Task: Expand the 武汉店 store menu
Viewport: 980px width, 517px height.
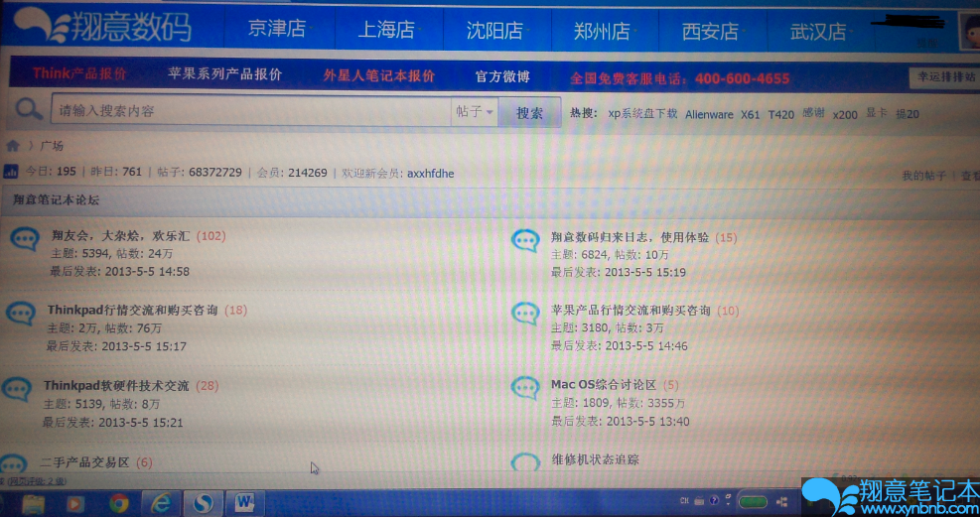Action: click(819, 31)
